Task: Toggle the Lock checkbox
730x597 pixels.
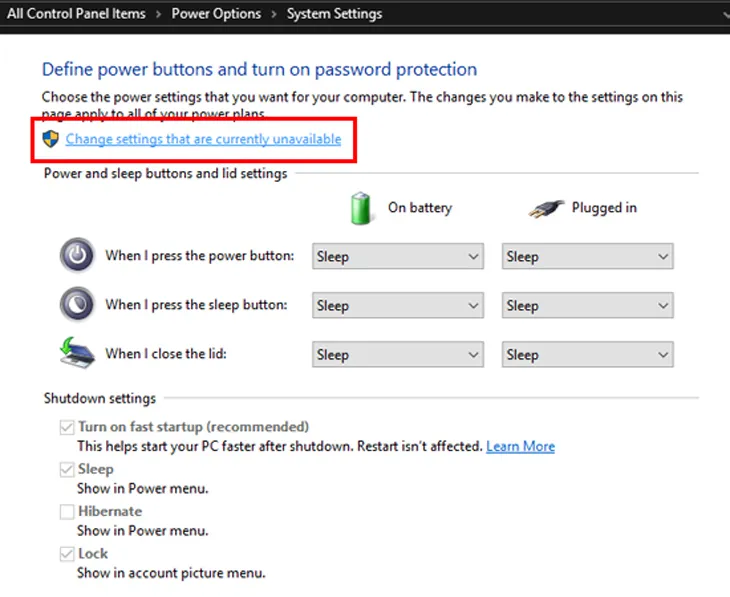Action: click(x=67, y=553)
